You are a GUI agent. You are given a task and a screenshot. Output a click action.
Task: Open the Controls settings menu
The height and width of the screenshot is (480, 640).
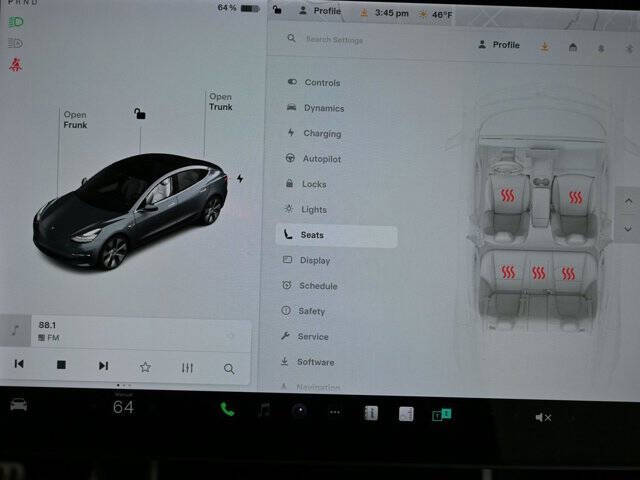click(314, 82)
